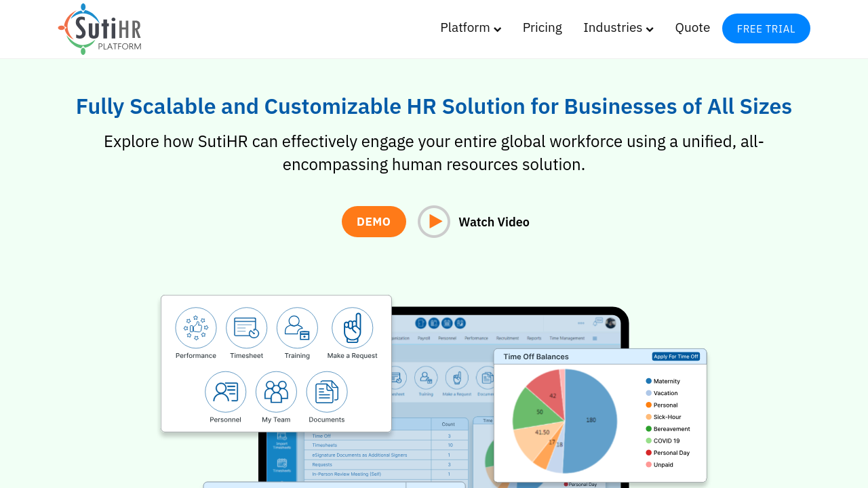Click the "Time Off" table row
The image size is (868, 488).
pyautogui.click(x=386, y=436)
